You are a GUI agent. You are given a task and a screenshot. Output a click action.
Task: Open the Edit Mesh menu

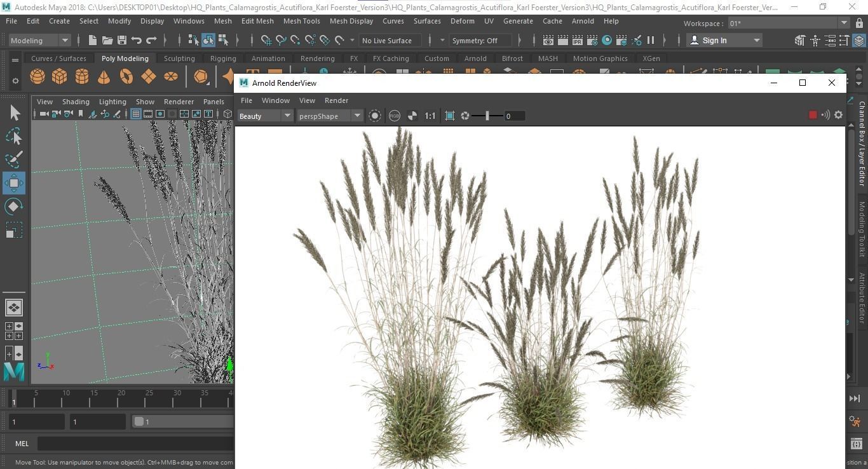257,21
